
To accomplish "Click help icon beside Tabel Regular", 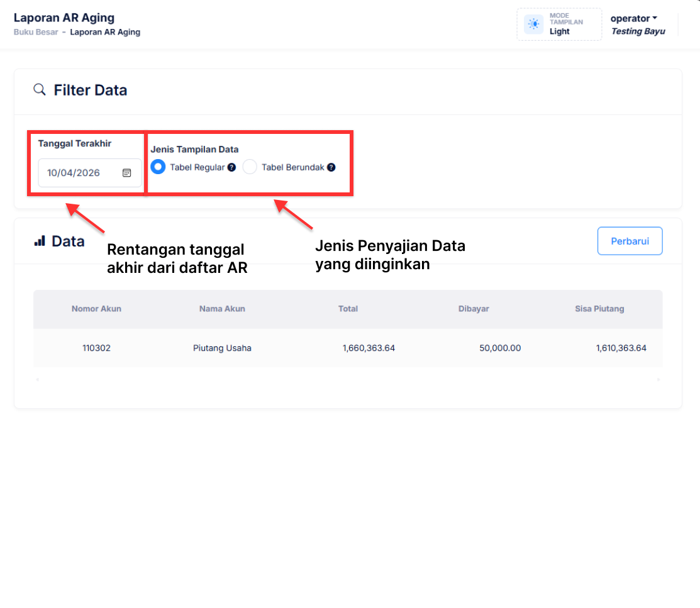I will tap(231, 168).
